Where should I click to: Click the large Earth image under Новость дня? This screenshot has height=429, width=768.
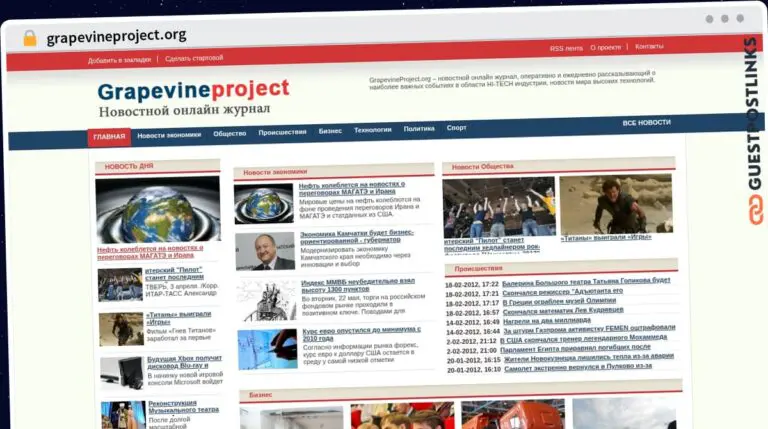[x=158, y=210]
